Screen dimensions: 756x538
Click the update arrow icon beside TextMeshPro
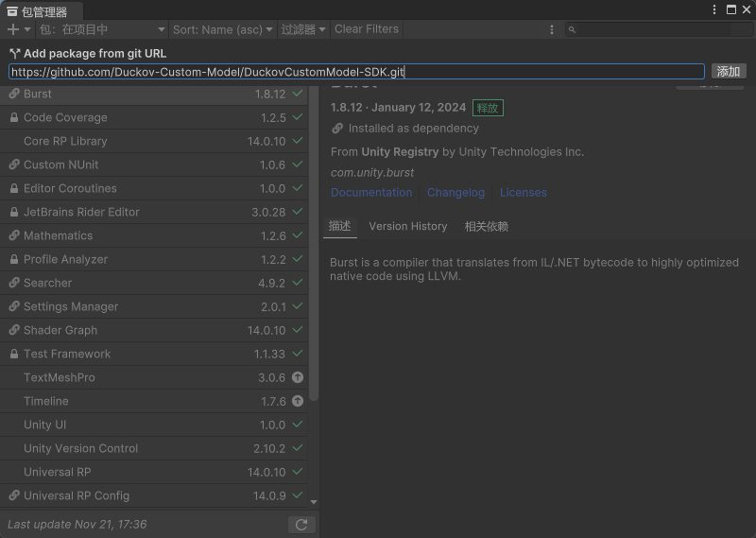(x=298, y=377)
